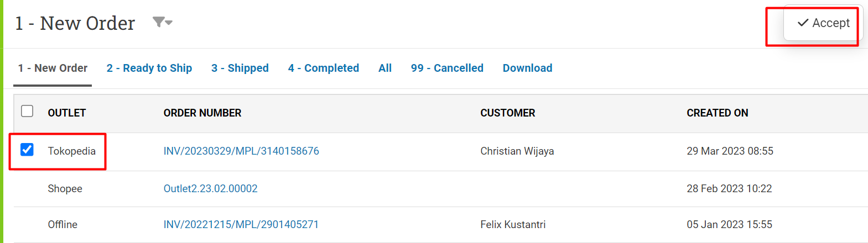
Task: Sort by ORDER NUMBER column header
Action: pyautogui.click(x=202, y=113)
